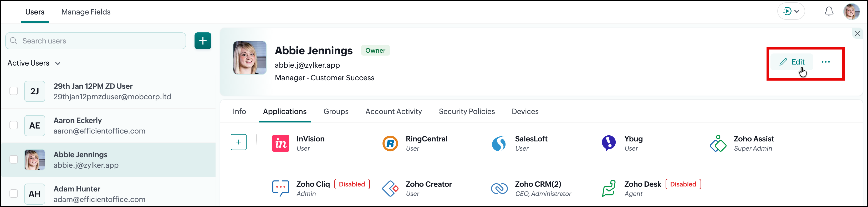Click the Zoho Cliq chat icon
The height and width of the screenshot is (207, 868).
click(280, 188)
